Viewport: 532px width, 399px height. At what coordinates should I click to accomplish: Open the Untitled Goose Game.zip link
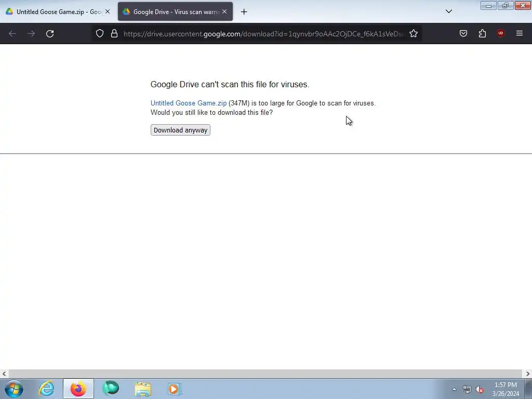click(x=188, y=103)
